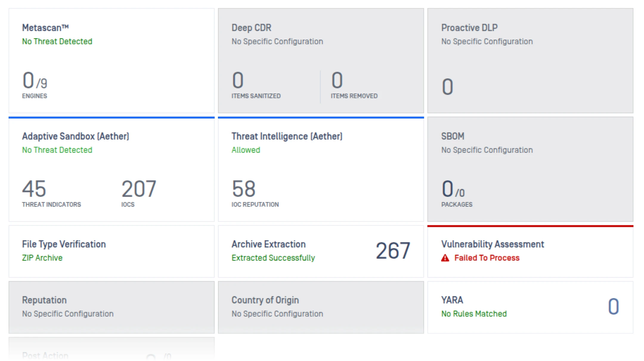
Task: Select the SBOM packages card
Action: point(530,169)
